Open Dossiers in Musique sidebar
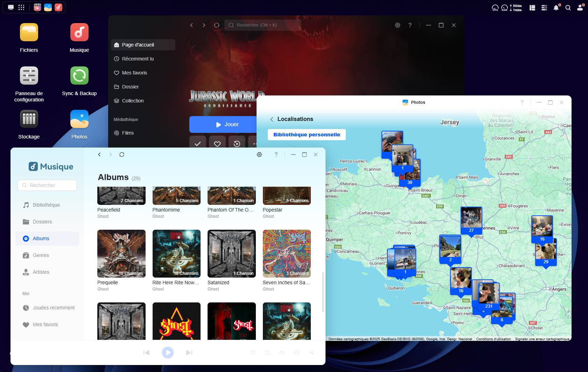Screen dimensions: 588x372 tap(47, 222)
